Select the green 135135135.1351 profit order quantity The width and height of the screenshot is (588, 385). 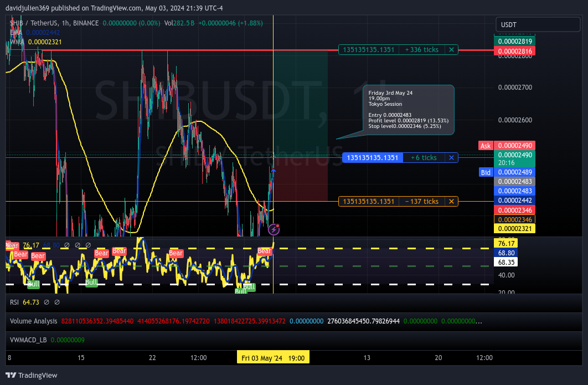click(369, 49)
